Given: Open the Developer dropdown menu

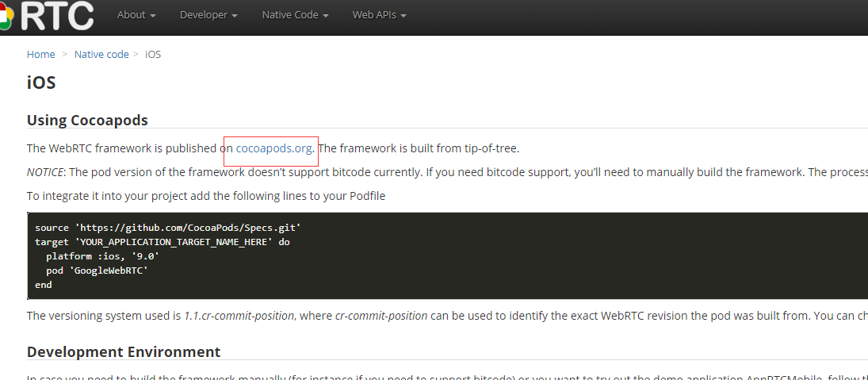Looking at the screenshot, I should pos(208,15).
